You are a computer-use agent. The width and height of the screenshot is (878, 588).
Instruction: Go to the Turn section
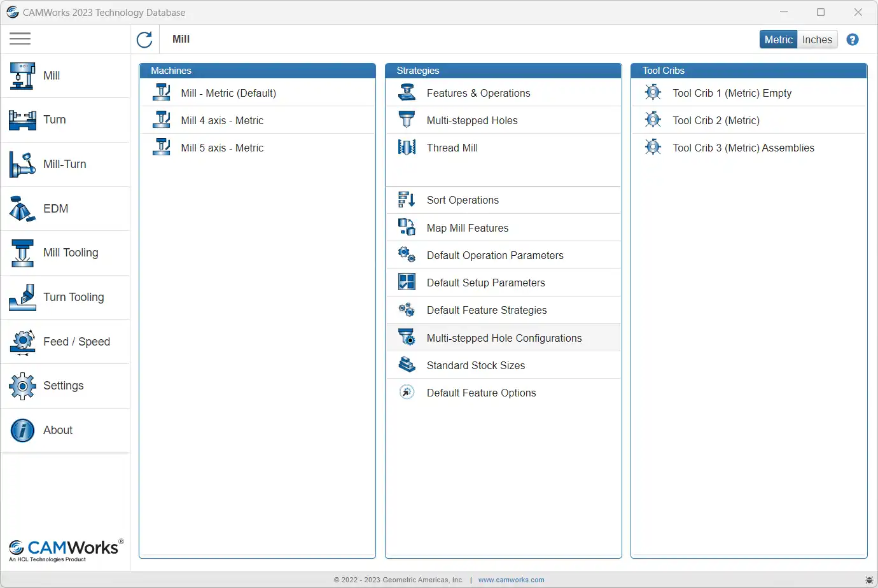pos(55,120)
